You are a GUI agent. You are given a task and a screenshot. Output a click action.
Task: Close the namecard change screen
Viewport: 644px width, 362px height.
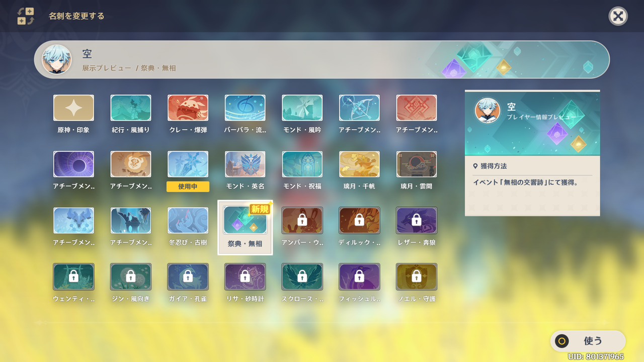pyautogui.click(x=618, y=16)
